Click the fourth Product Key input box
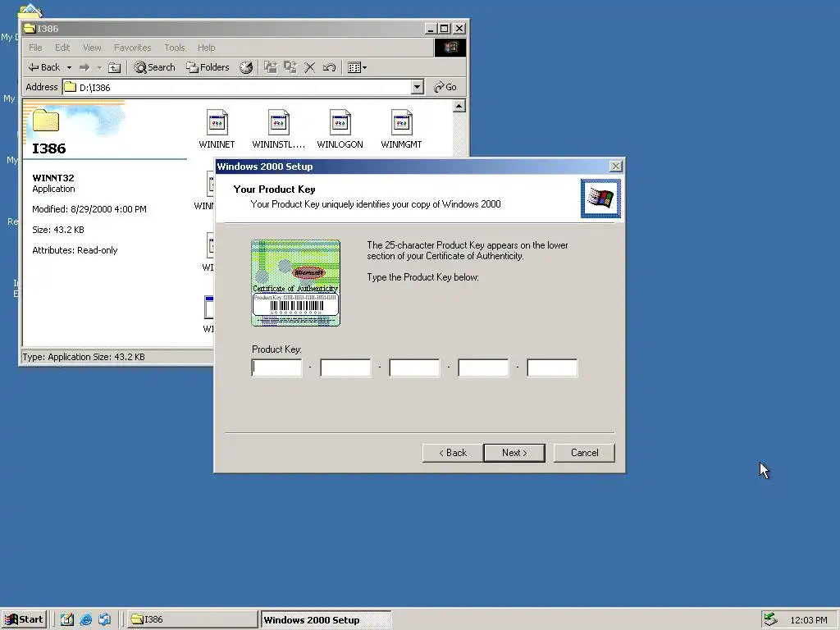This screenshot has width=840, height=630. 483,368
